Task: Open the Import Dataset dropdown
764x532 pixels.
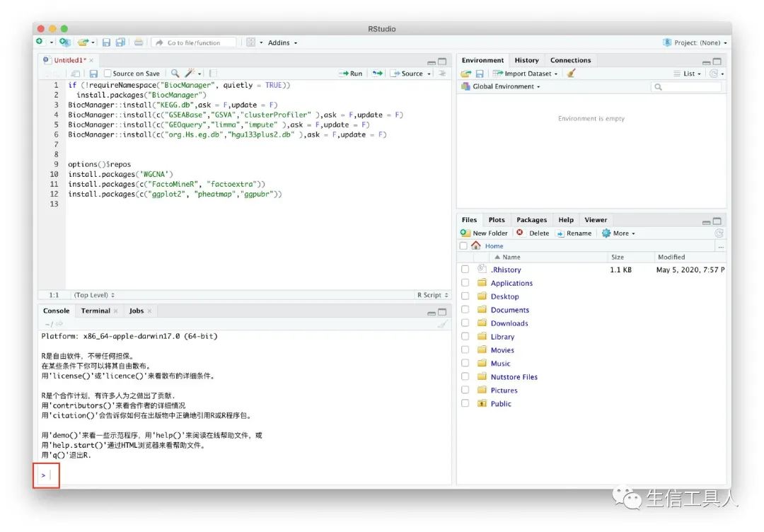Action: (525, 74)
